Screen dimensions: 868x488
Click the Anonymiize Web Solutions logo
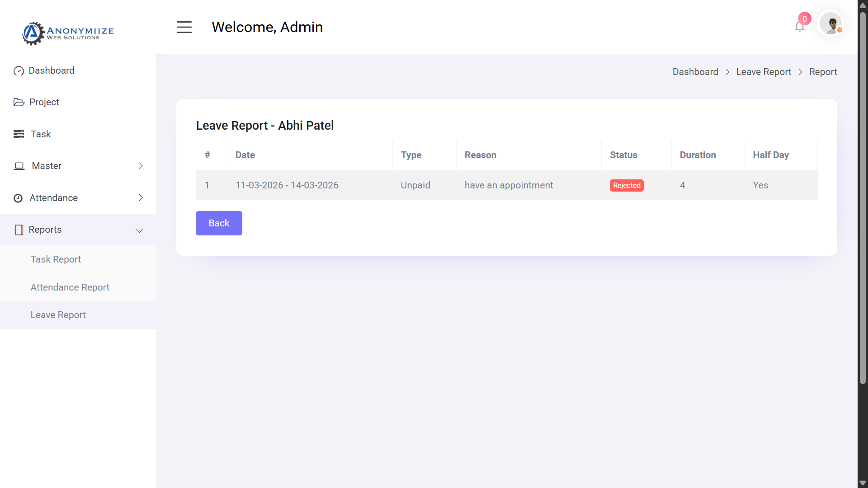68,33
